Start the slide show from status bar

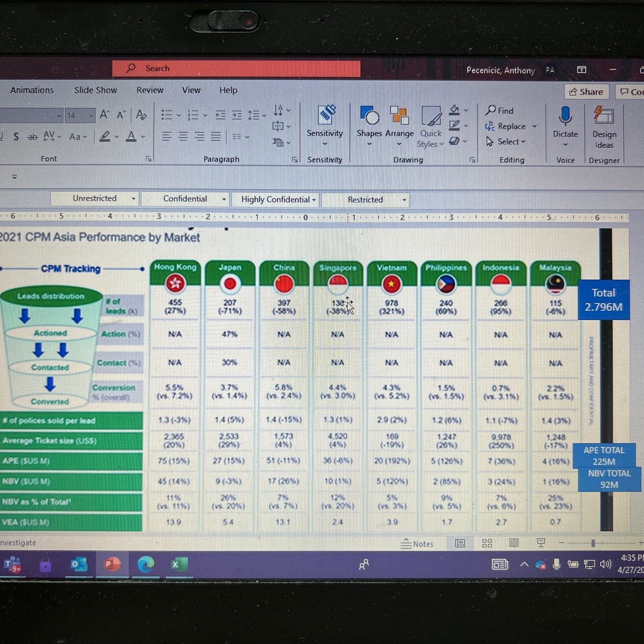pyautogui.click(x=541, y=543)
